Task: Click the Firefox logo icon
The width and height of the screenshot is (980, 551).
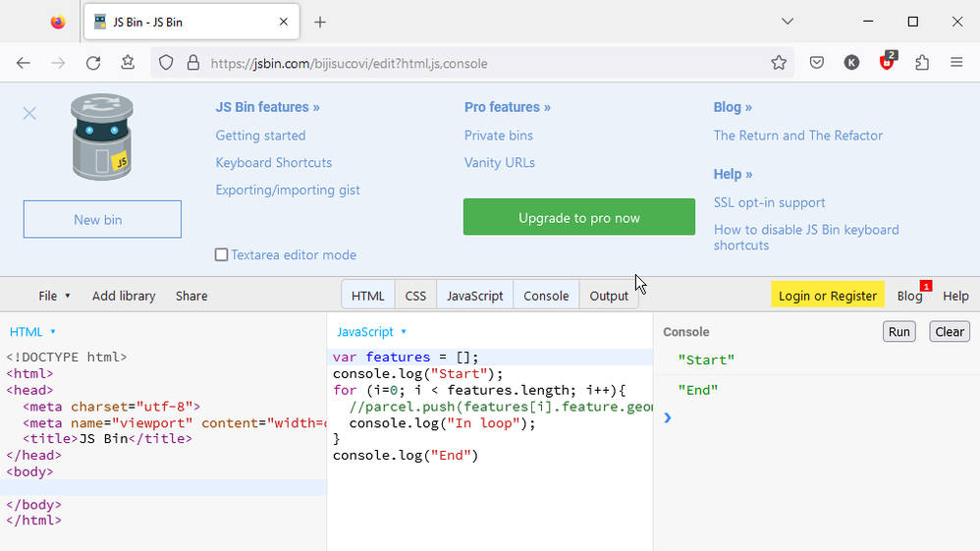Action: click(58, 22)
